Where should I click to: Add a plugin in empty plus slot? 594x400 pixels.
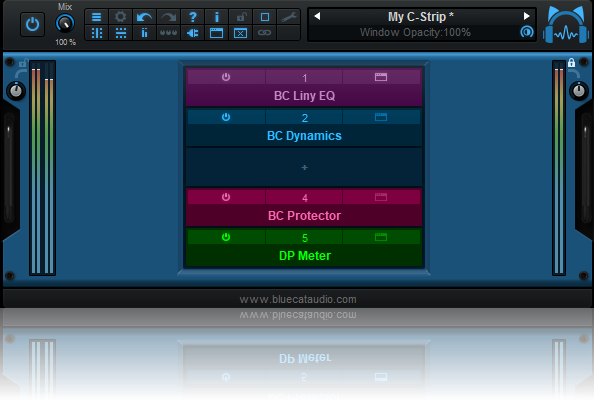coord(304,167)
